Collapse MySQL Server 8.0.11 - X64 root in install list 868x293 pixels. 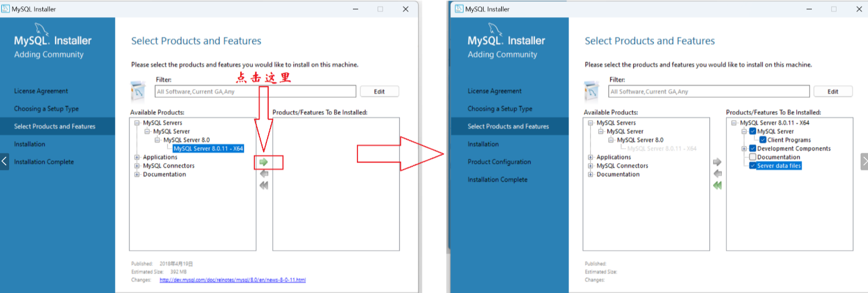(735, 123)
